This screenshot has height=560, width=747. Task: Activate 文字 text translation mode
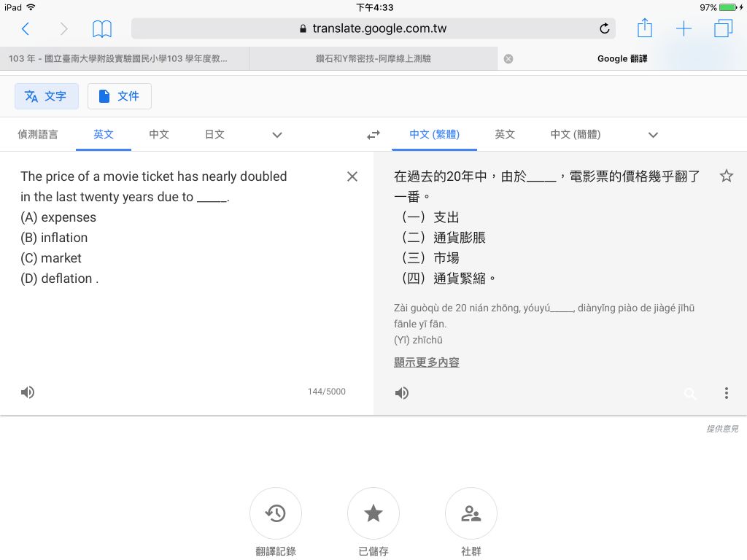(x=47, y=96)
